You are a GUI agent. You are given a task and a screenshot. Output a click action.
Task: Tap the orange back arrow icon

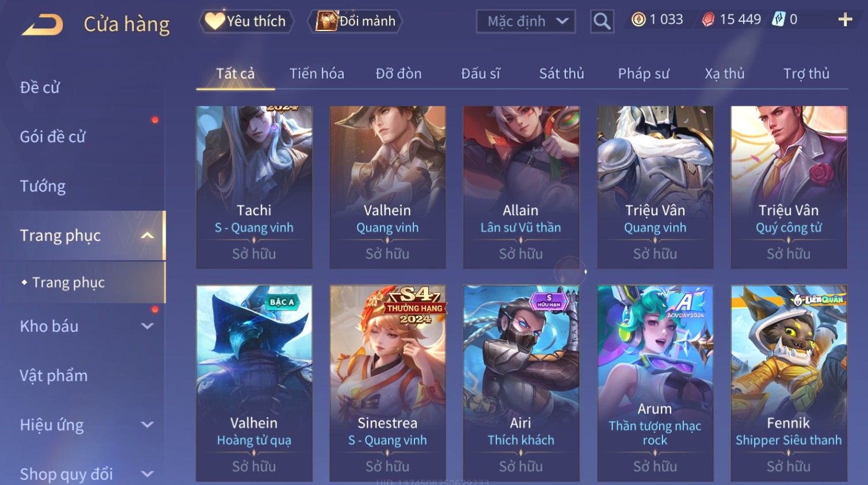tap(43, 25)
